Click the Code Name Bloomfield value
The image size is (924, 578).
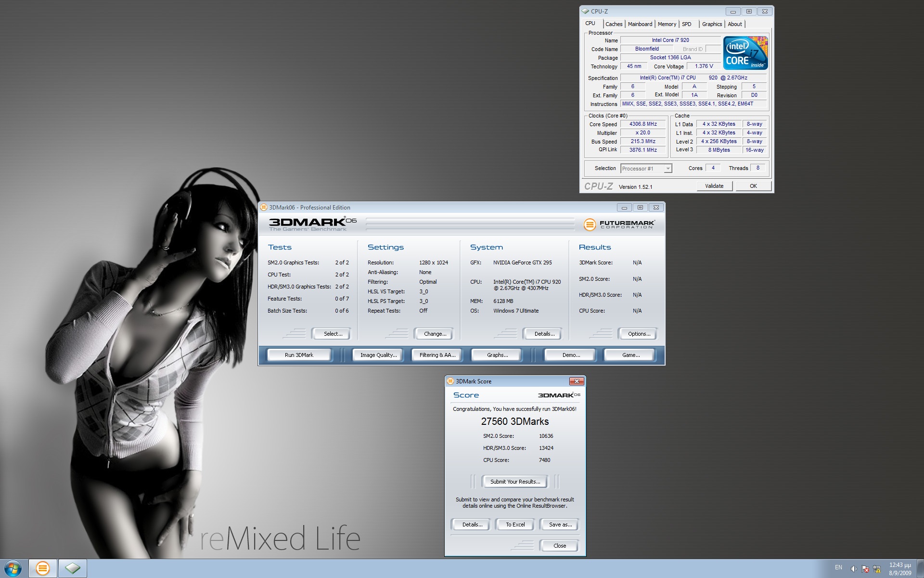tap(647, 49)
